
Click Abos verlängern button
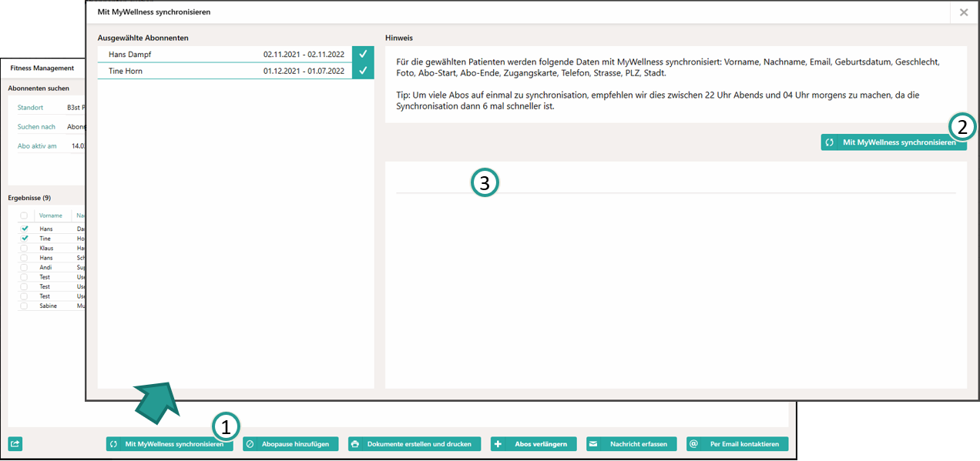coord(534,444)
